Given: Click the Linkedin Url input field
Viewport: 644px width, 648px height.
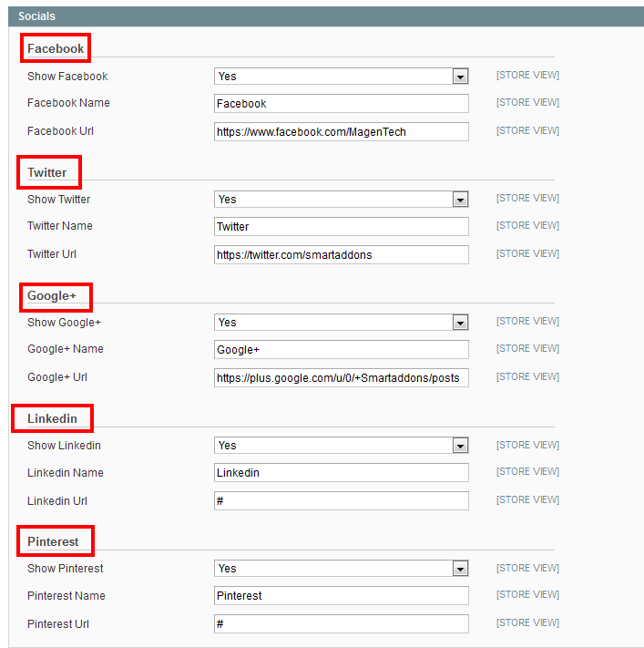Looking at the screenshot, I should tap(342, 500).
